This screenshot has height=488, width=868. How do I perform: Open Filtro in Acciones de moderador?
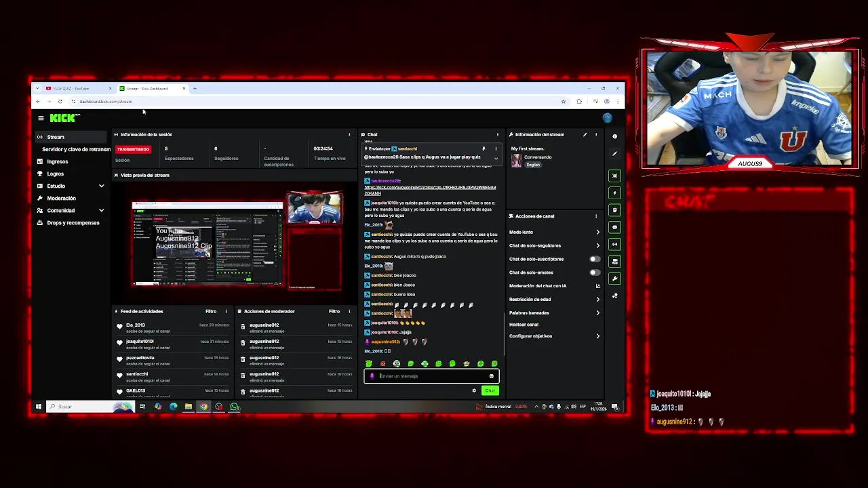click(x=334, y=311)
